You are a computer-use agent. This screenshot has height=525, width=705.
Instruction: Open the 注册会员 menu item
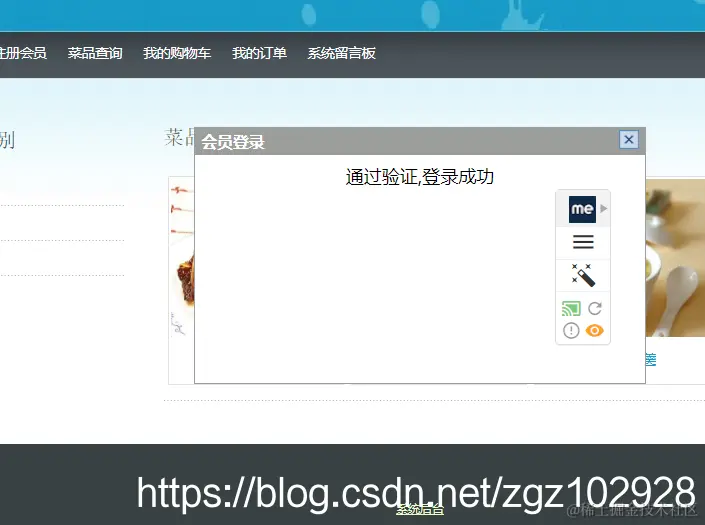click(23, 53)
